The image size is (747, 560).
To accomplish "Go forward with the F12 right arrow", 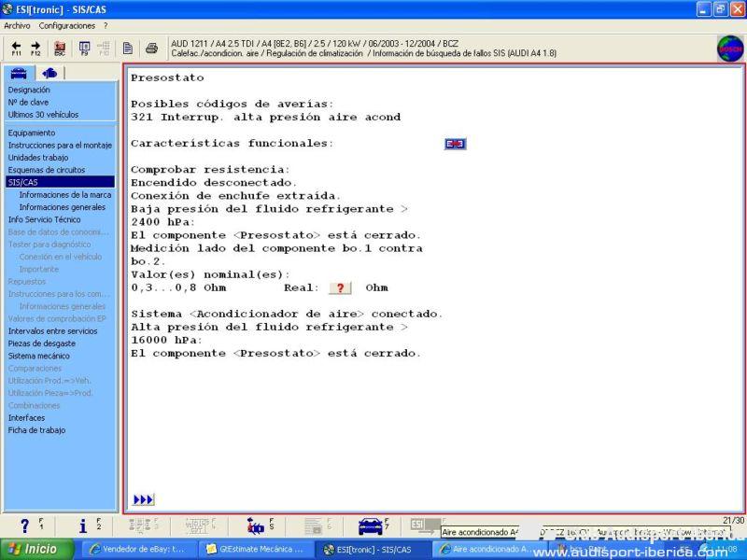I will tap(35, 49).
